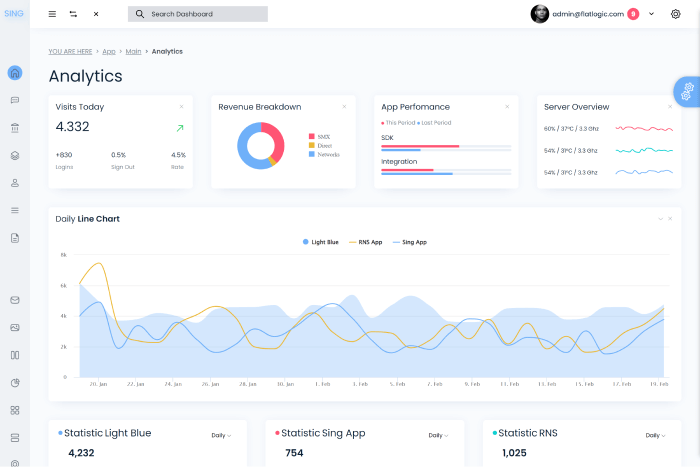Go to Main breadcrumb link
The width and height of the screenshot is (700, 467).
133,51
